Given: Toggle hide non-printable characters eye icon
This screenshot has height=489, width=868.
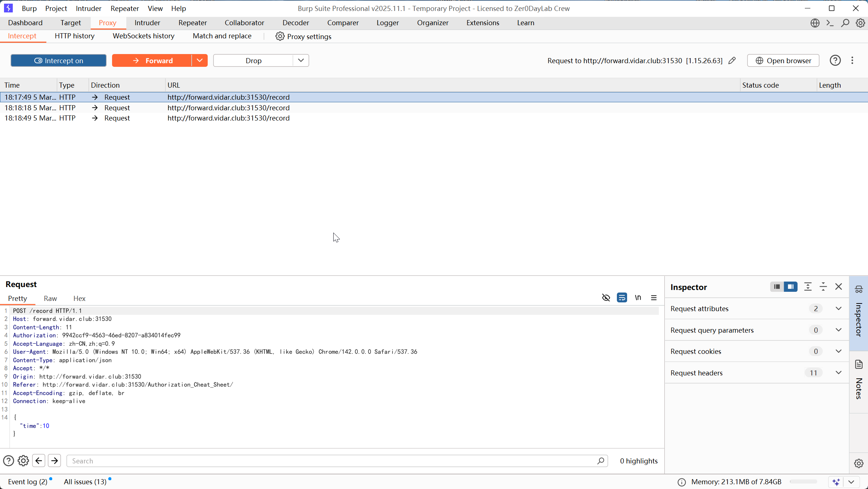Looking at the screenshot, I should [606, 298].
